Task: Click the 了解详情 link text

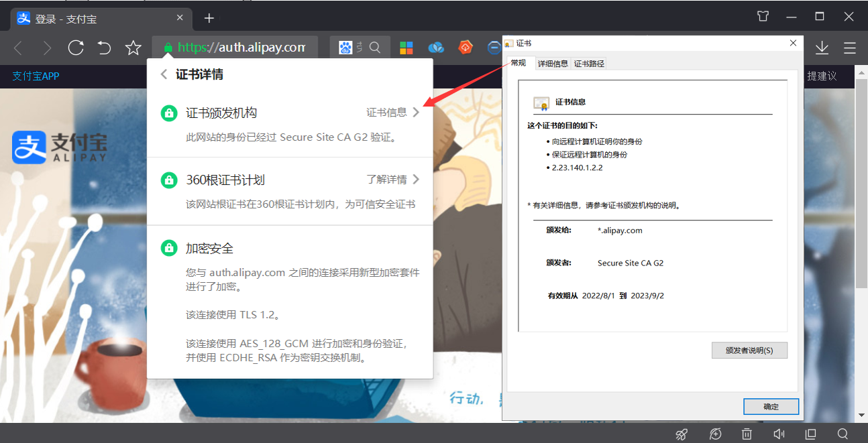Action: point(386,180)
